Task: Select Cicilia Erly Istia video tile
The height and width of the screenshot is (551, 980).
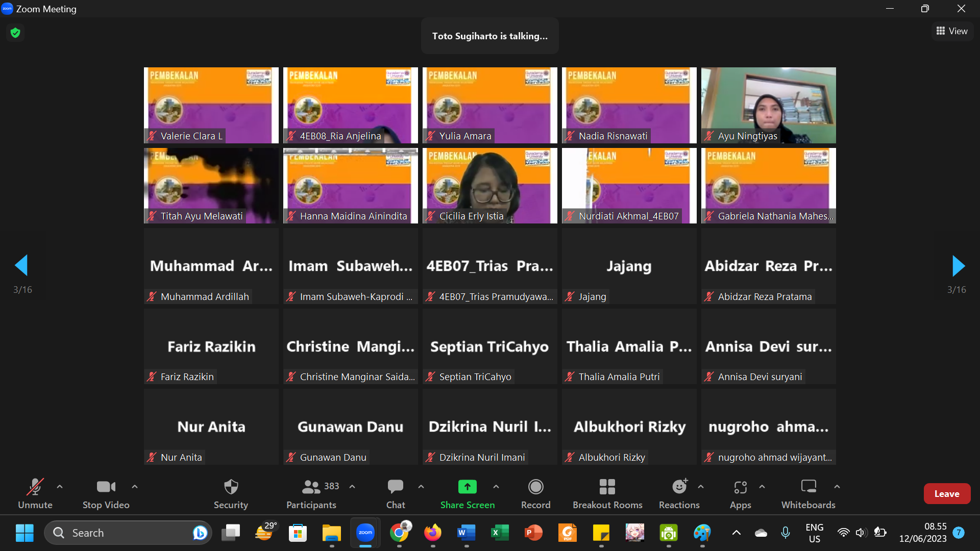Action: [490, 186]
